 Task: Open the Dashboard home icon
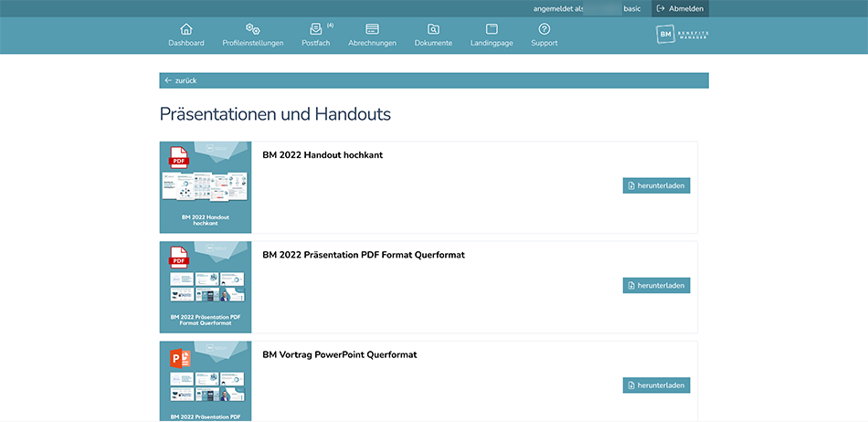(x=186, y=29)
